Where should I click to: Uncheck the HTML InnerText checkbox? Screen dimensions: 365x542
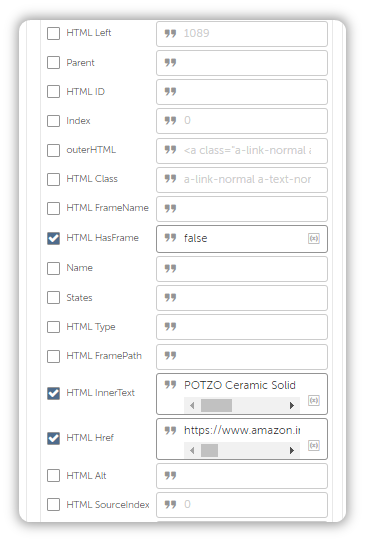[53, 393]
